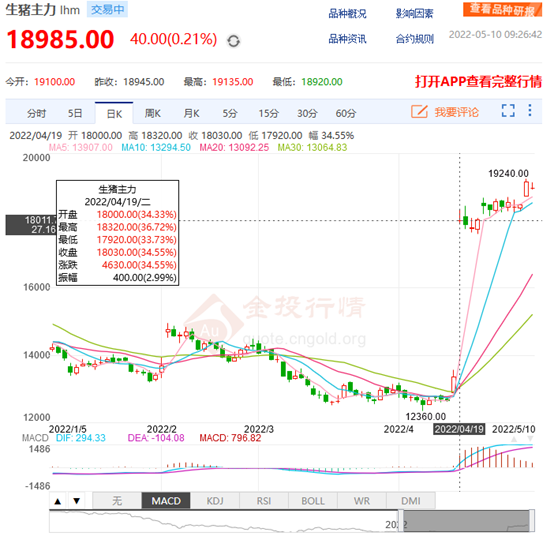Click the timestamp 2022-05-10 09:26:42
The width and height of the screenshot is (554, 536).
(495, 35)
